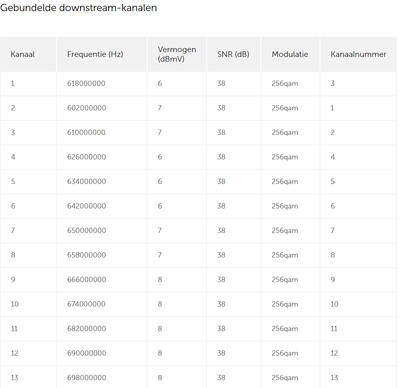Click the 'Gebundelde downstream-kanalen' heading
Image resolution: width=400 pixels, height=388 pixels.
(78, 8)
